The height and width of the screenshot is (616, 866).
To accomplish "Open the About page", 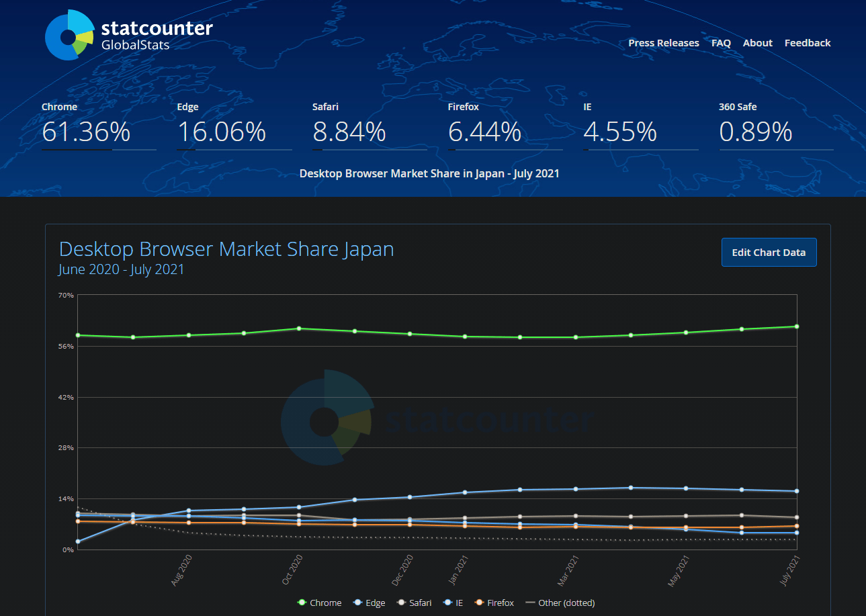I will [758, 43].
